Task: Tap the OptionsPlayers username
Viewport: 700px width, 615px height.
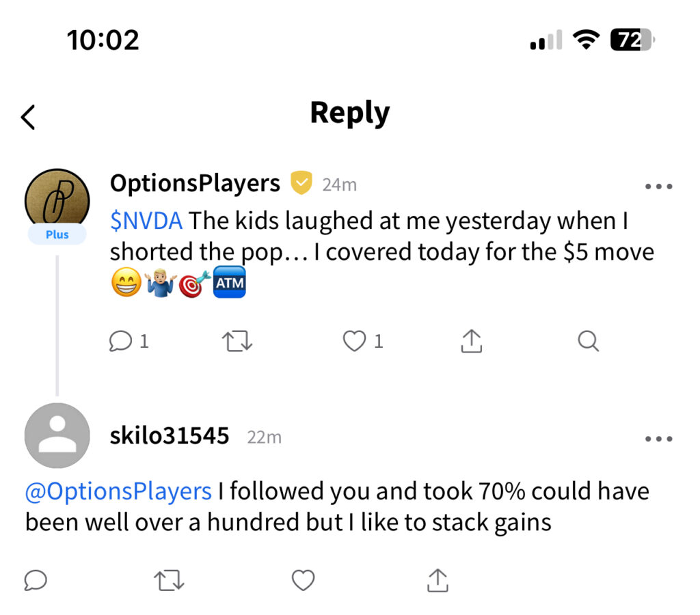Action: click(195, 184)
